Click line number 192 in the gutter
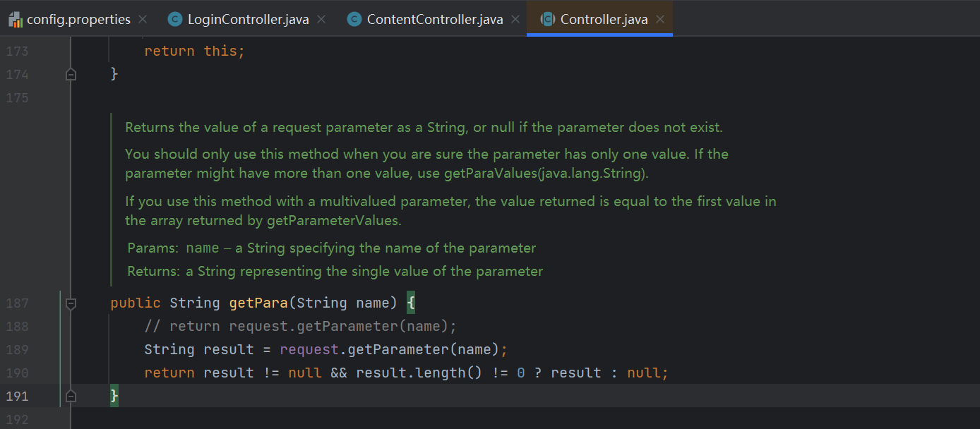This screenshot has width=980, height=429. (x=17, y=419)
